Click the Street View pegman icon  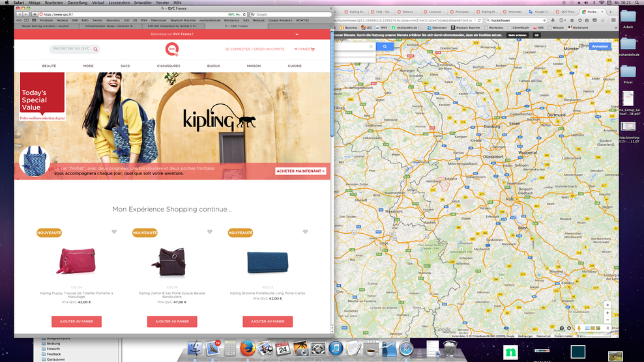coord(579,328)
